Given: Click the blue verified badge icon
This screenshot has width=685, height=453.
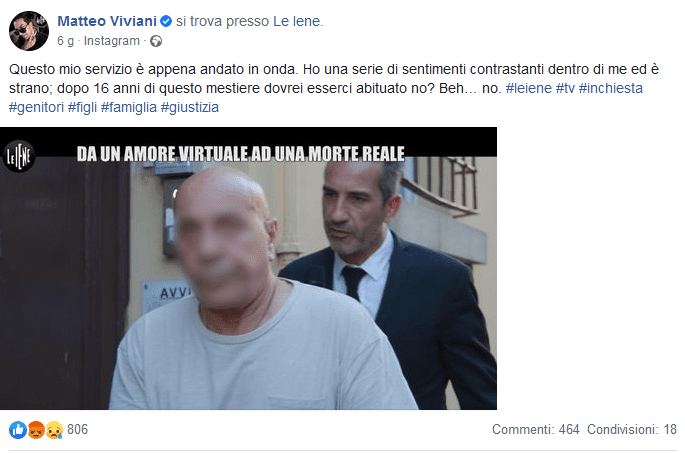Looking at the screenshot, I should (166, 21).
